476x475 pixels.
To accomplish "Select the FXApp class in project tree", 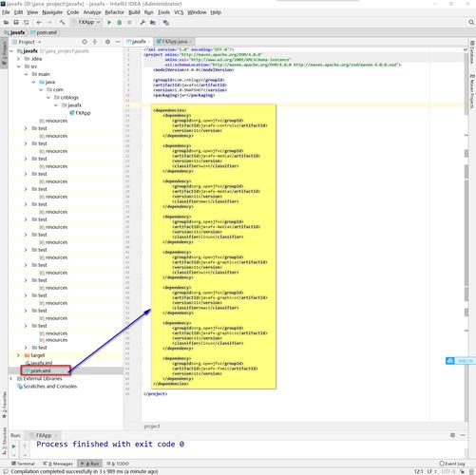I will (x=80, y=113).
